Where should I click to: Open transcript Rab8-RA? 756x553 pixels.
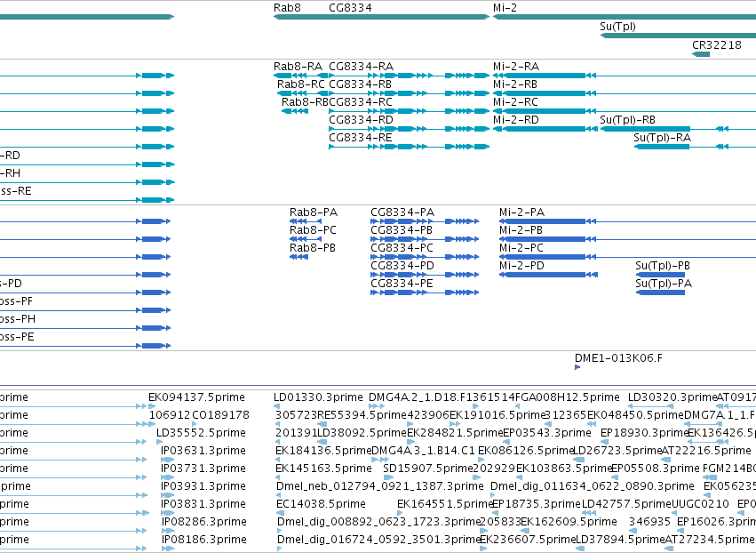click(x=298, y=67)
